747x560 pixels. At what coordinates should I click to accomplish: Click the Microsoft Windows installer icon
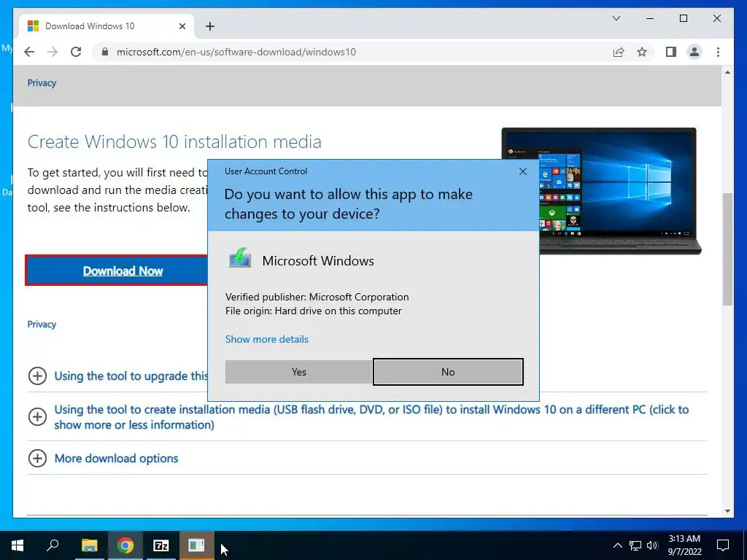click(x=240, y=257)
